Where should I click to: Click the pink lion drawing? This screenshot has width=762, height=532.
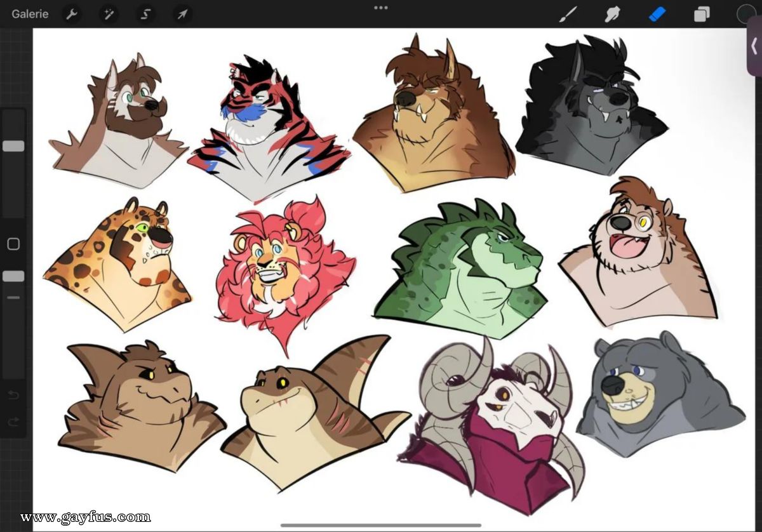[x=285, y=271]
